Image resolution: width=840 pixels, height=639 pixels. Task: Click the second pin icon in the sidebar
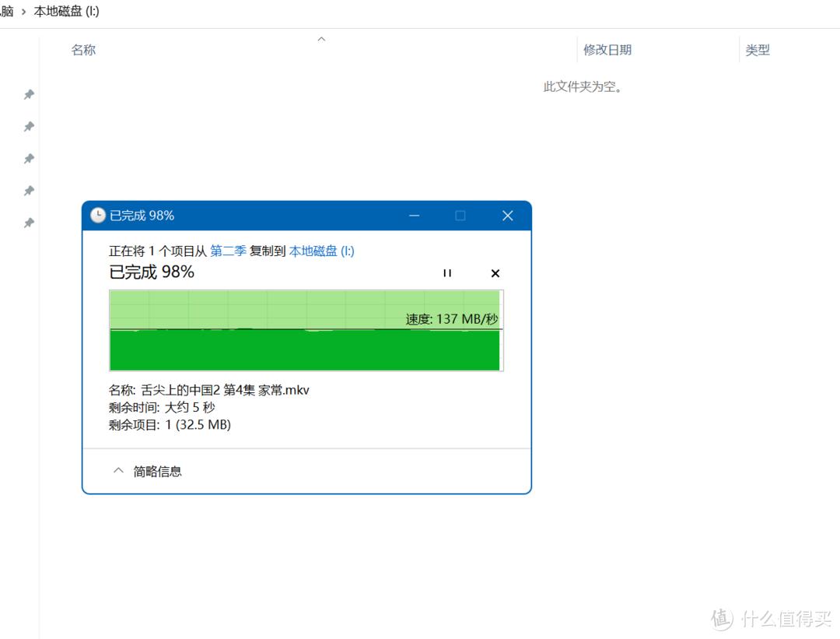[29, 126]
